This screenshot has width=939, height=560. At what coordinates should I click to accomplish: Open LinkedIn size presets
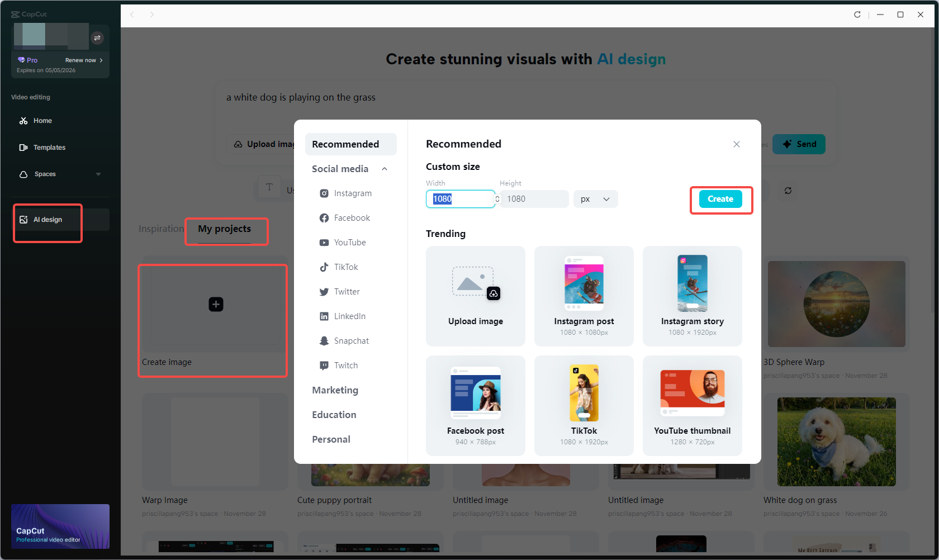(349, 316)
